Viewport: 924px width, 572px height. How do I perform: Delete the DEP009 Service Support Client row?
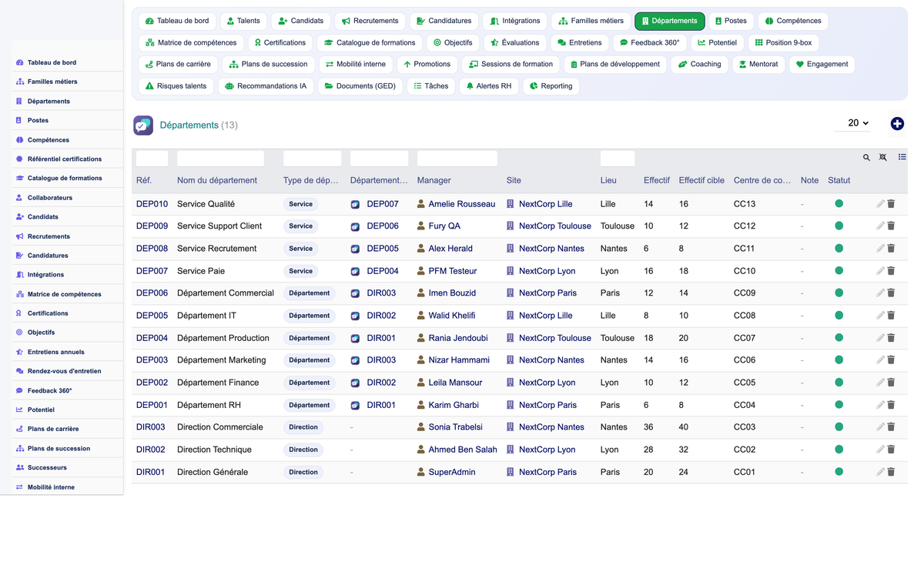point(891,226)
